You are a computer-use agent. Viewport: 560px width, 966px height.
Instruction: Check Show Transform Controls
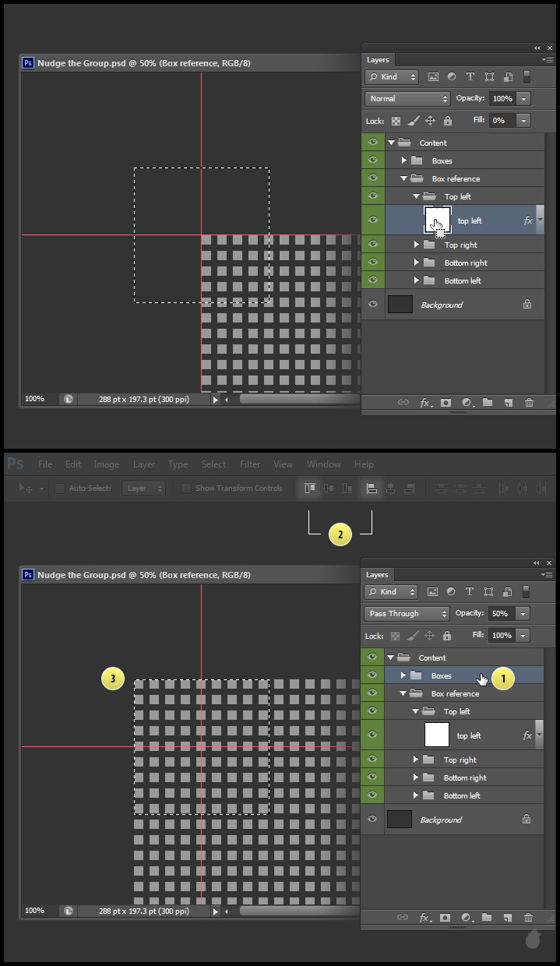pos(186,488)
